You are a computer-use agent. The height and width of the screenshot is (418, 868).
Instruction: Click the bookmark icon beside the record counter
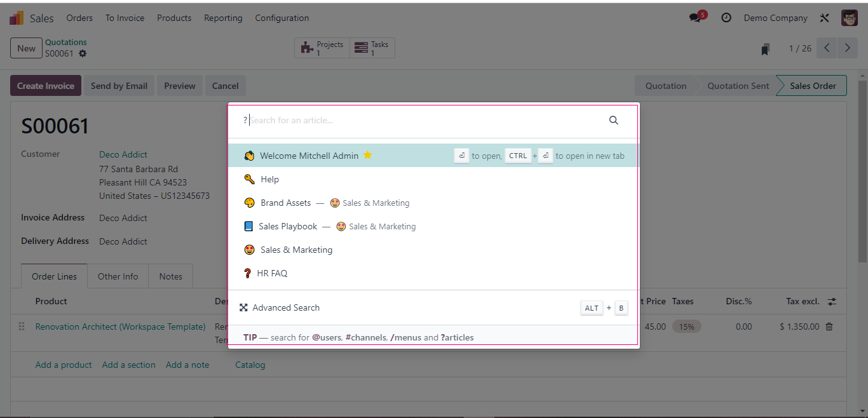[765, 49]
